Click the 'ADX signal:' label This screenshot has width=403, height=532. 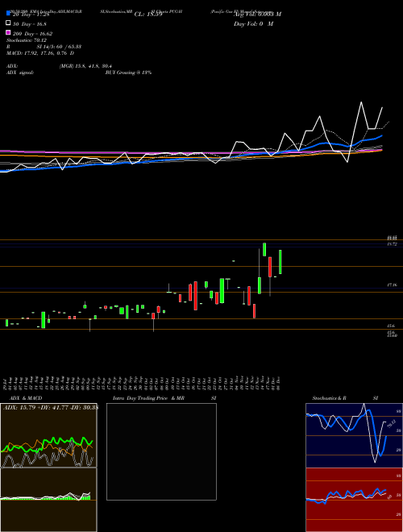[20, 73]
